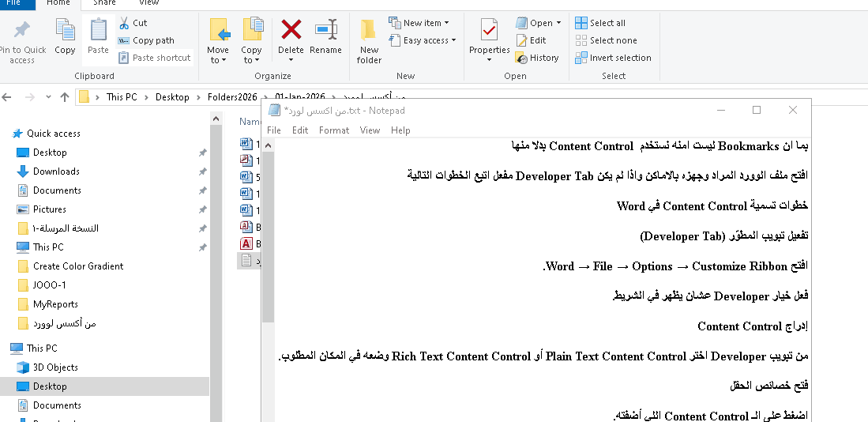The height and width of the screenshot is (422, 868).
Task: Click the Rename icon in Organize group
Action: (325, 31)
